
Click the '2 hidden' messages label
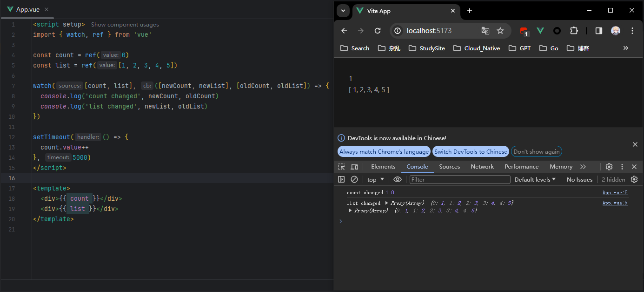[613, 179]
